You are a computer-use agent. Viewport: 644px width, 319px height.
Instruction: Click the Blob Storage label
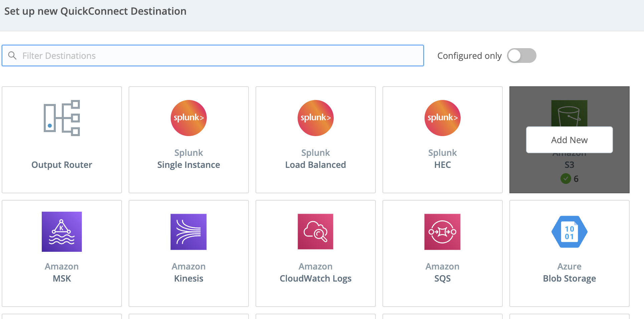coord(570,279)
